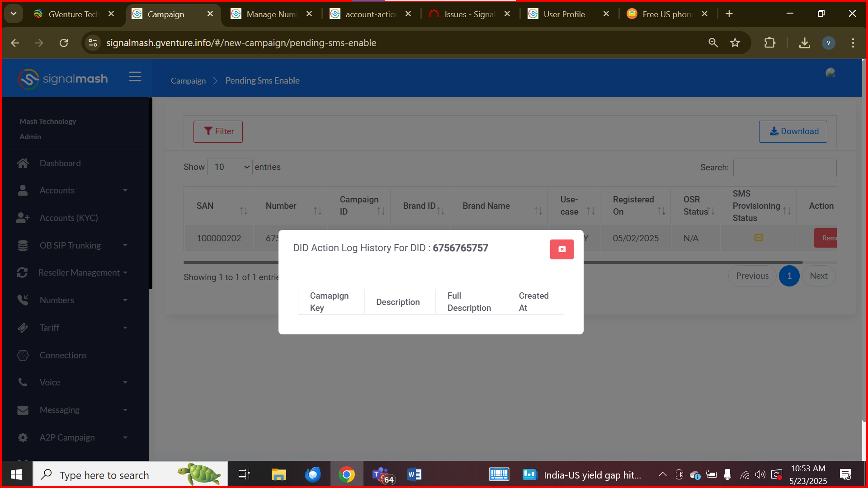Launch Microsoft Word from the taskbar
868x488 pixels.
click(x=414, y=474)
